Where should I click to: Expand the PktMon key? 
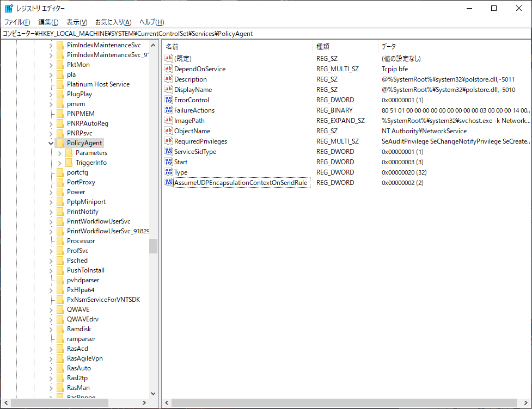click(x=51, y=65)
